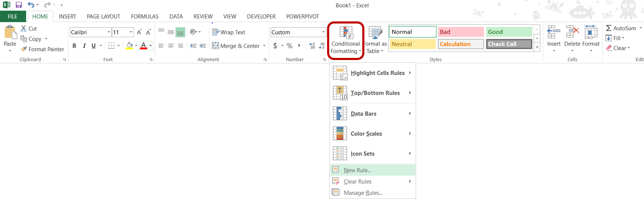Switch to the INSERT tab
Viewport: 644px width, 199px height.
68,16
